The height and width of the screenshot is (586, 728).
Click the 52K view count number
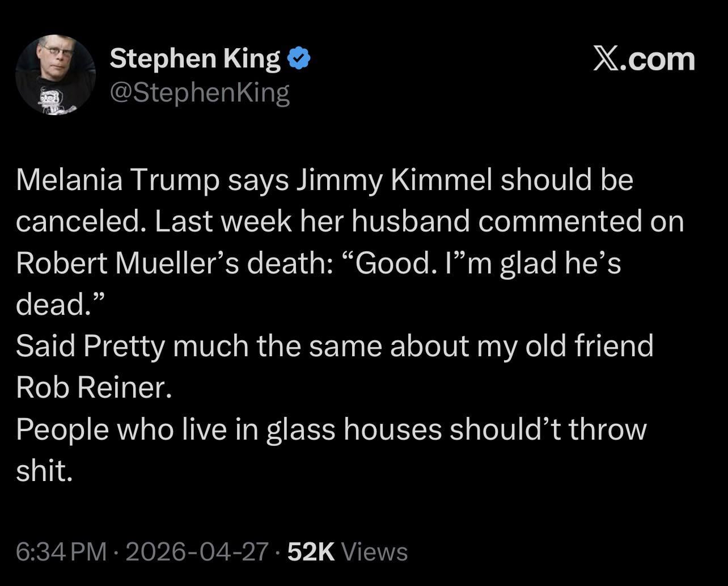pos(311,551)
